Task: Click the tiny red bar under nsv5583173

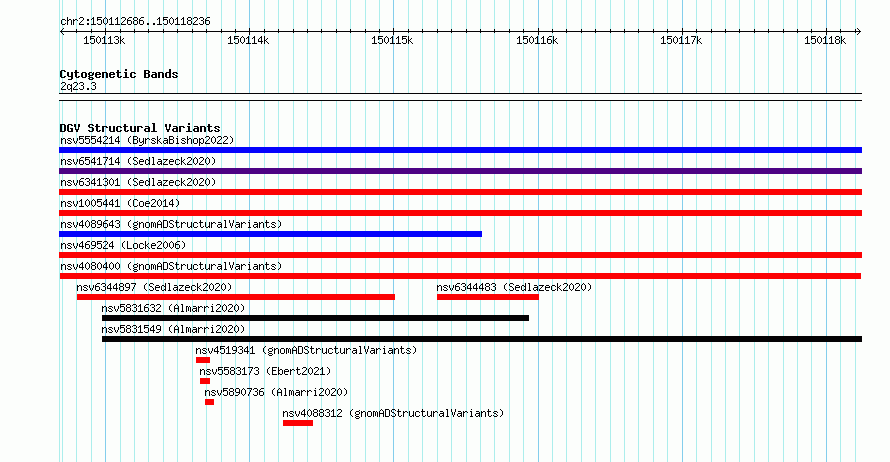Action: click(x=205, y=381)
